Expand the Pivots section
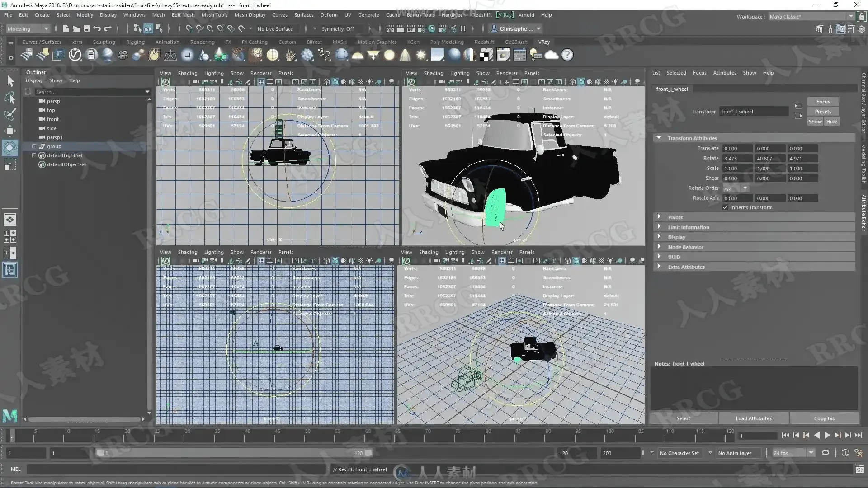 point(659,217)
